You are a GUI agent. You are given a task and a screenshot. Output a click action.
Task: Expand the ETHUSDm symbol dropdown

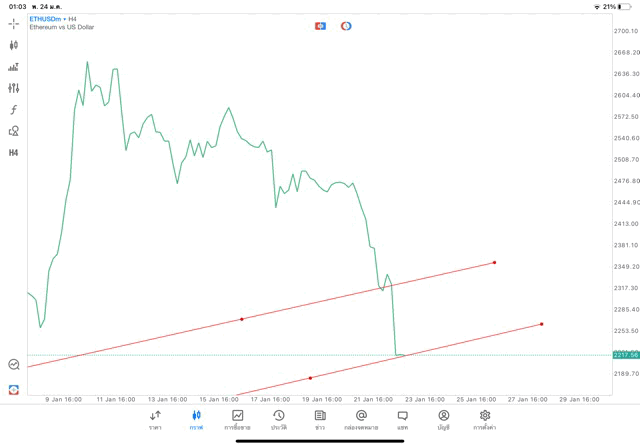[47, 19]
